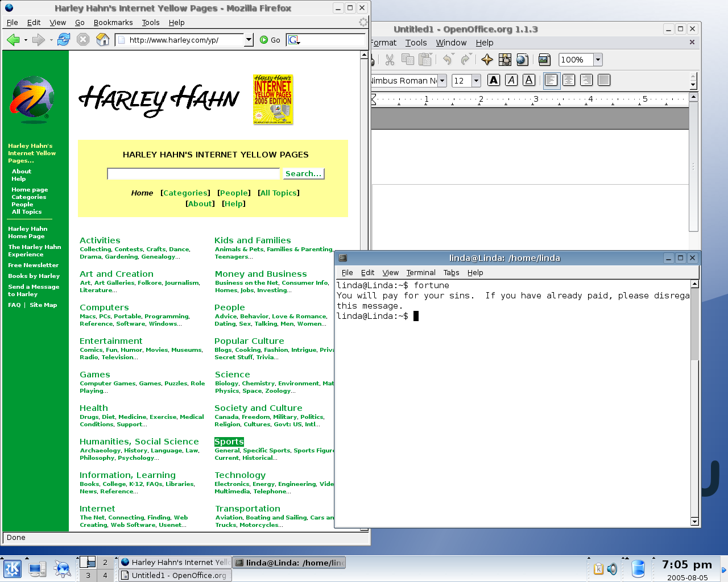Select Justified alignment in OpenOffice
The image size is (728, 582).
pos(604,80)
